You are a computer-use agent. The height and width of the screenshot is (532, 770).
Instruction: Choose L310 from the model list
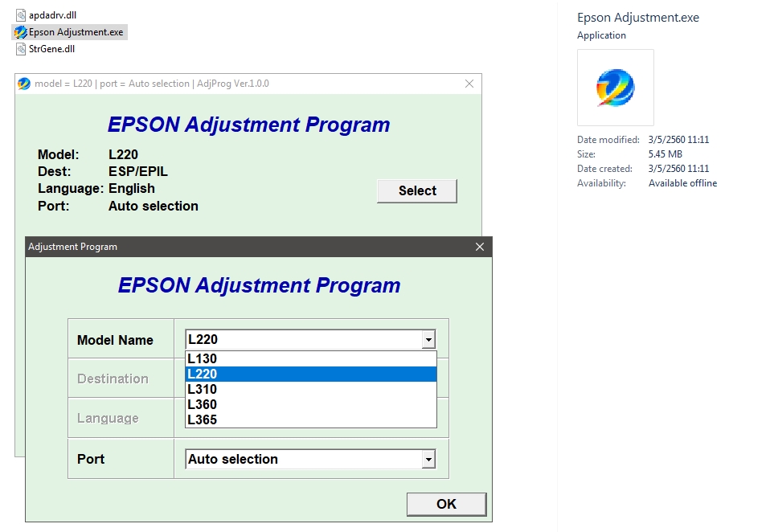click(x=311, y=389)
